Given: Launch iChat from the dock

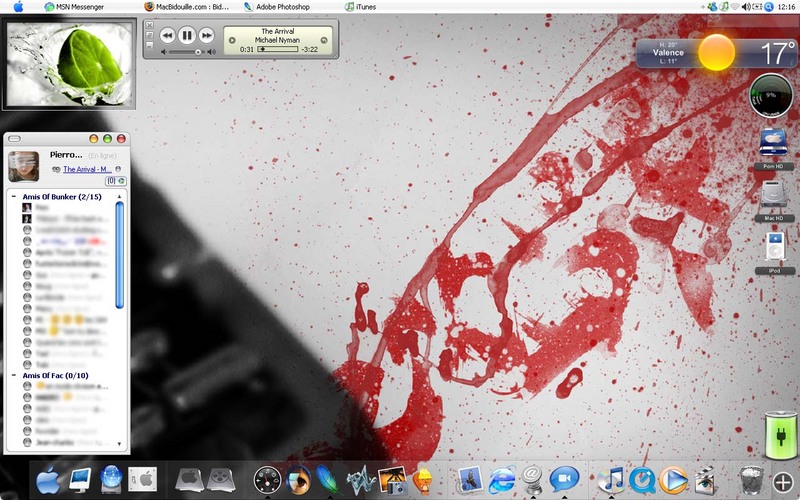Looking at the screenshot, I should pos(564,480).
